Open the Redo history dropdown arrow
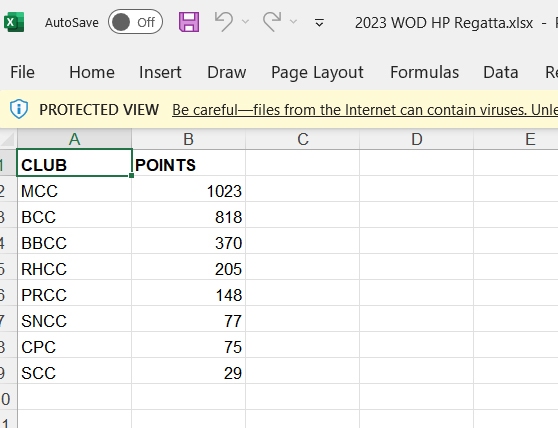 [x=293, y=22]
